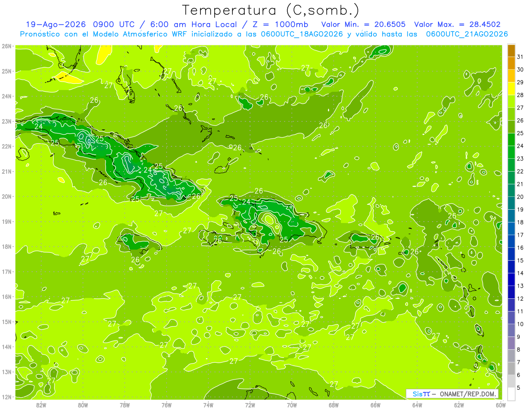Click the 66W longitude axis label
Image resolution: width=532 pixels, height=411 pixels.
tap(376, 405)
